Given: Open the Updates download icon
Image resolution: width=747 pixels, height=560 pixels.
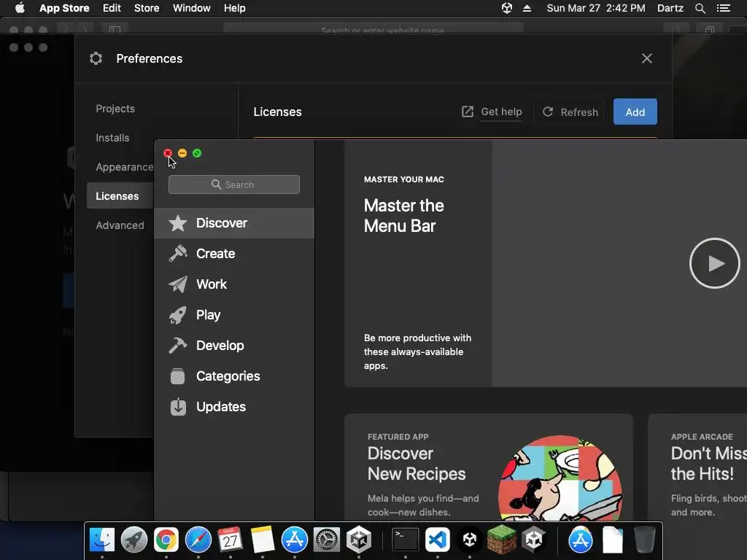Looking at the screenshot, I should pyautogui.click(x=178, y=407).
